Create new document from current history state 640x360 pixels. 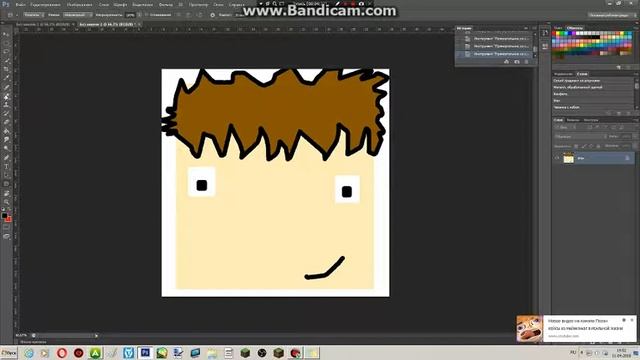pos(507,62)
